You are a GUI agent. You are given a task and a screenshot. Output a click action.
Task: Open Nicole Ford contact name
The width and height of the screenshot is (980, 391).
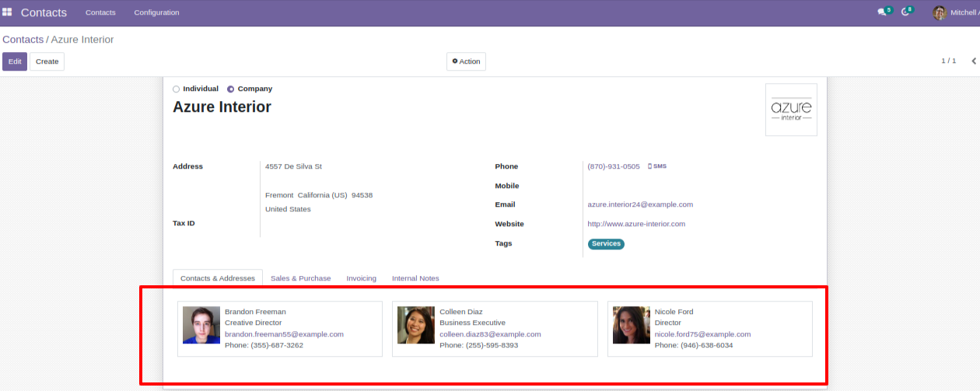click(x=674, y=312)
